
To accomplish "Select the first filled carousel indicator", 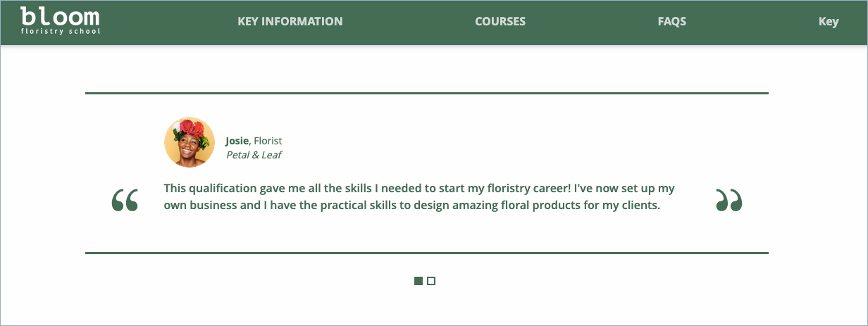I will pos(418,281).
